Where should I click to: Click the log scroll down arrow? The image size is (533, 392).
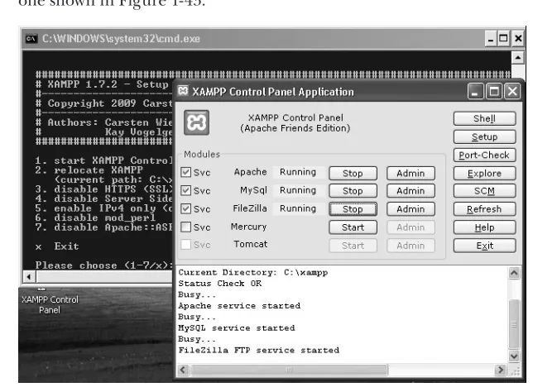coord(514,356)
